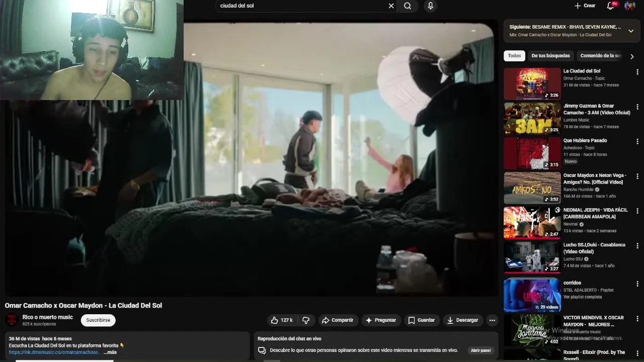Like the video (127 k)

282,320
